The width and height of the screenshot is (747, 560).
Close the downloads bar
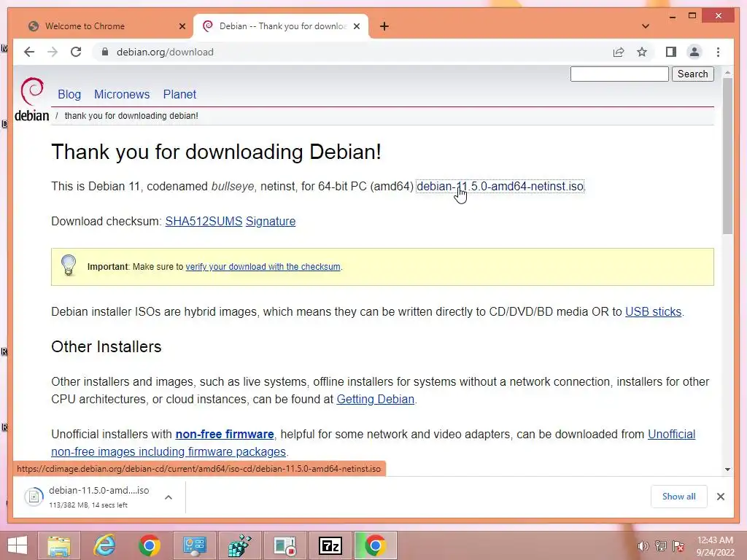point(720,497)
